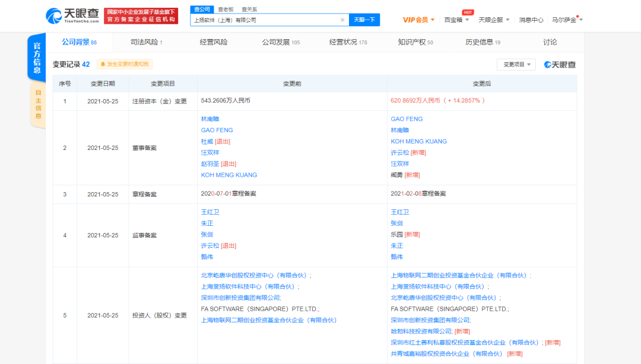Click the red 国家中小企业发展子基金旗下 banner
Image resolution: width=641 pixels, height=364 pixels.
pyautogui.click(x=141, y=16)
